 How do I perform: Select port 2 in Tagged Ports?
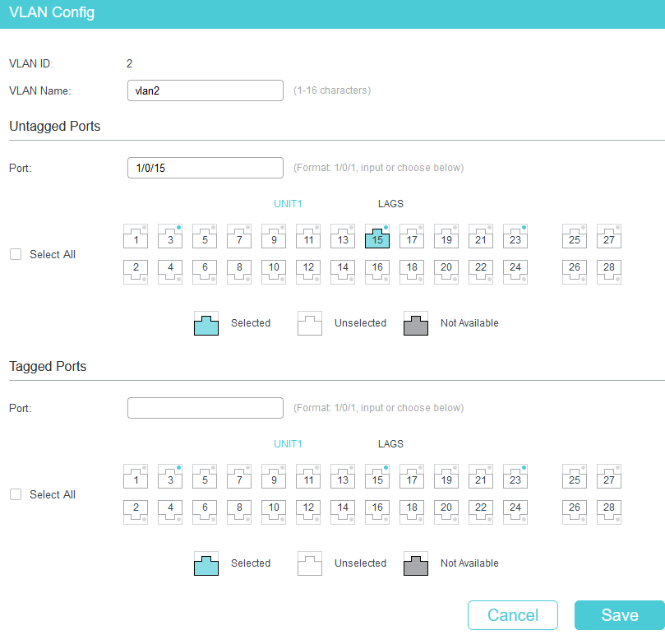point(136,512)
